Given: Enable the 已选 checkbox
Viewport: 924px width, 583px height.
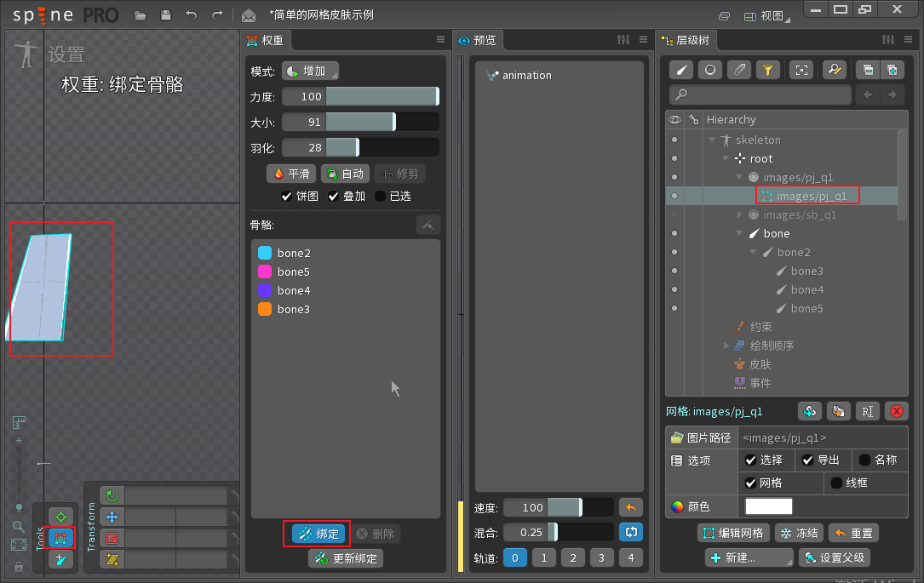Looking at the screenshot, I should (380, 196).
